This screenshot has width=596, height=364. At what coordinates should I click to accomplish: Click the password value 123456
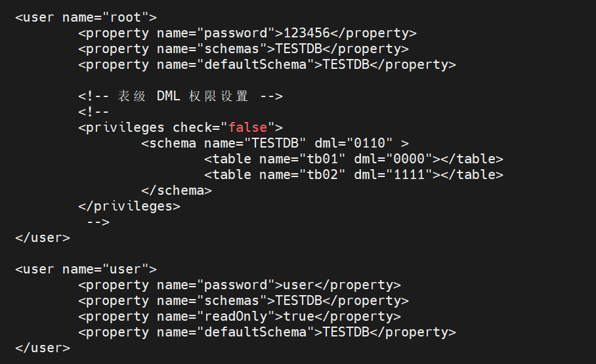click(x=307, y=33)
